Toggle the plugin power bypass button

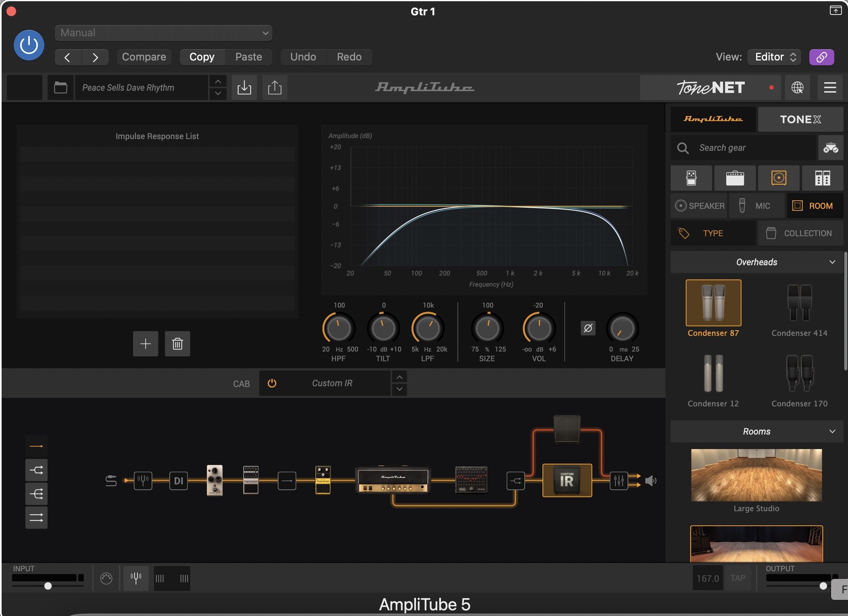pyautogui.click(x=29, y=45)
